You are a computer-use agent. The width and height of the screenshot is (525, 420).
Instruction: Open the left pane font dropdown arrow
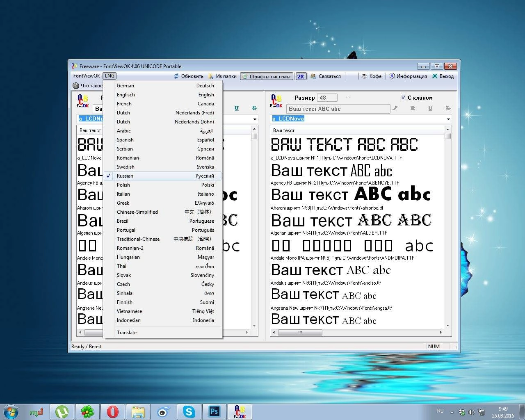pyautogui.click(x=255, y=119)
